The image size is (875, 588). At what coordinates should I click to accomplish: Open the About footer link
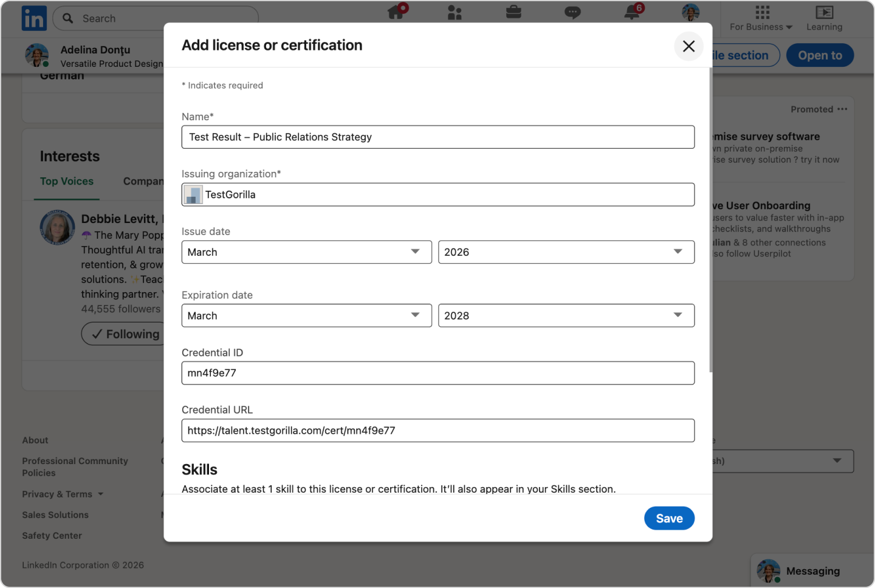pyautogui.click(x=35, y=440)
